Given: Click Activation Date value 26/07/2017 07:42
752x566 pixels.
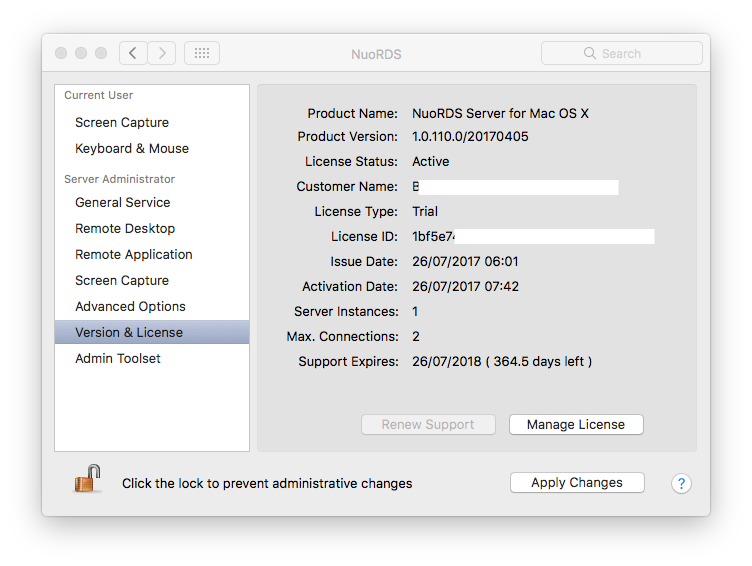Looking at the screenshot, I should (x=465, y=286).
